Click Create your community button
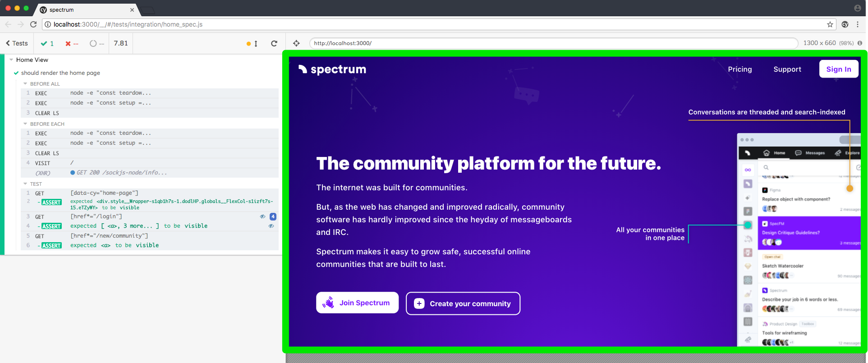 [x=463, y=303]
